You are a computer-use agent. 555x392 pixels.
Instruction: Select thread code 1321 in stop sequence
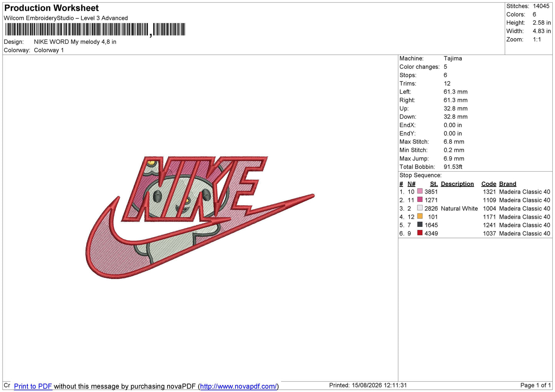[x=489, y=192]
